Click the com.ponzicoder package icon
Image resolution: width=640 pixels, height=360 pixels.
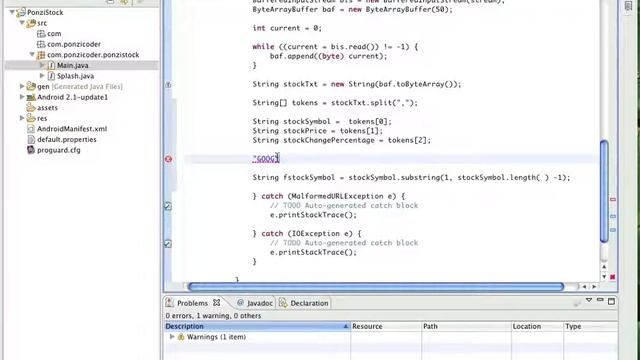pos(41,44)
